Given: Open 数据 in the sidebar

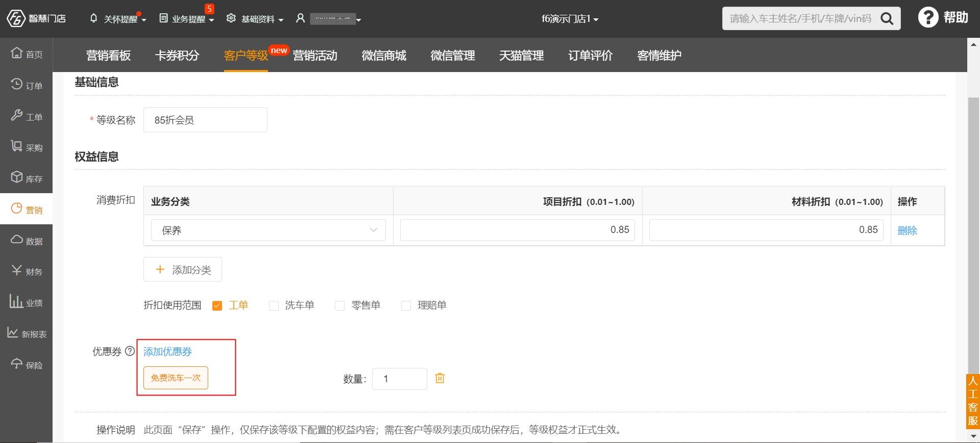Looking at the screenshot, I should coord(27,240).
